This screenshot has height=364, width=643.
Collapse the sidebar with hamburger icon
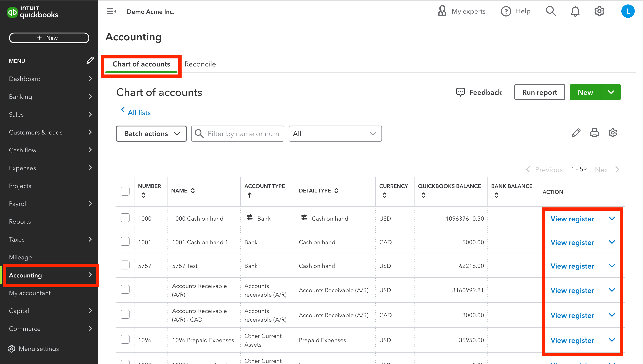coord(111,12)
